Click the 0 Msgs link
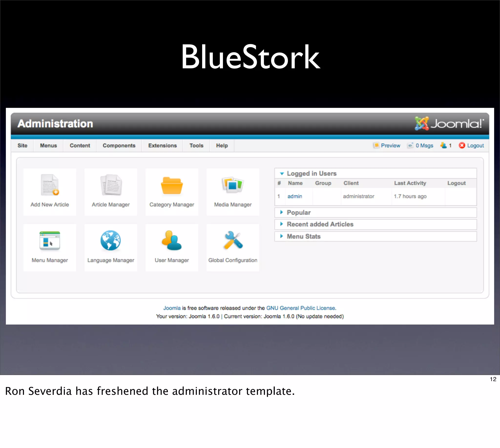Screen dimensions: 500x448 coord(424,145)
